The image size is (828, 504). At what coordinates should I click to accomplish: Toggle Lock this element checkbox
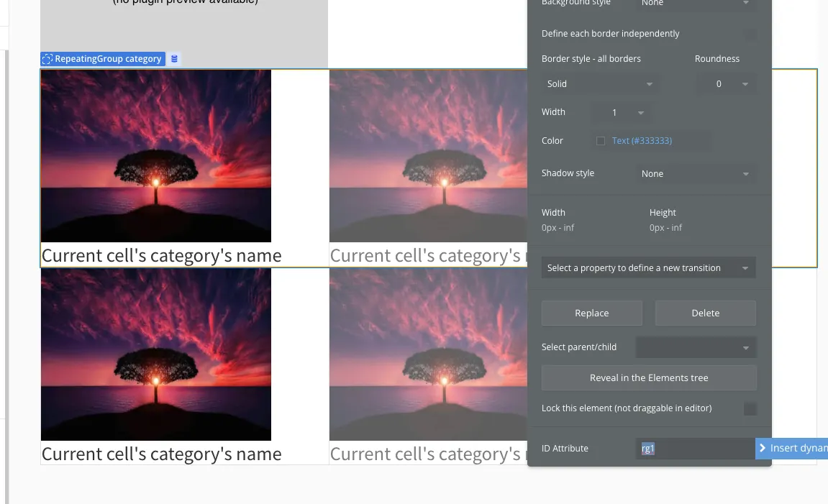(750, 408)
